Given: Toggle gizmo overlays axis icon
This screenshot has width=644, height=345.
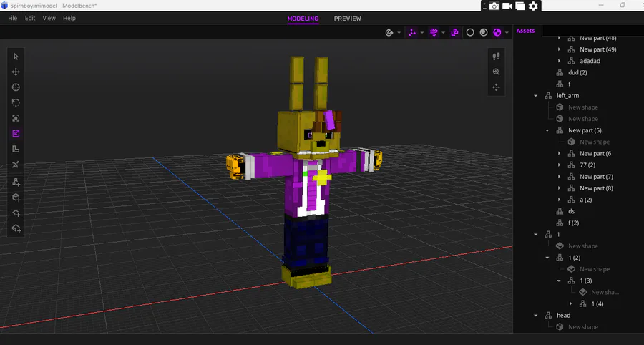Looking at the screenshot, I should pos(412,32).
